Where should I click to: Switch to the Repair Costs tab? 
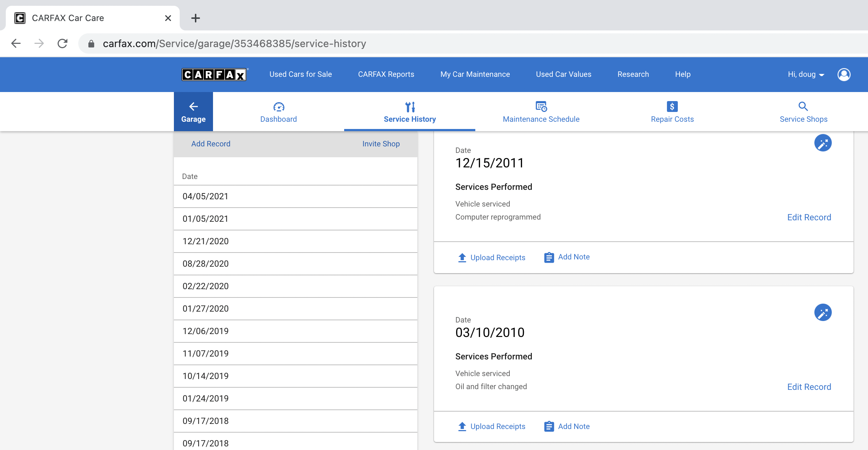(672, 112)
